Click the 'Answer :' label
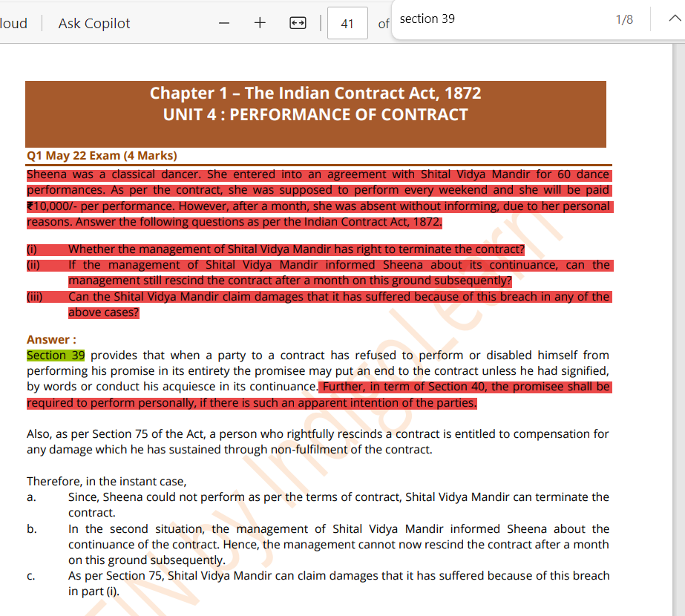The width and height of the screenshot is (685, 616). 51,340
